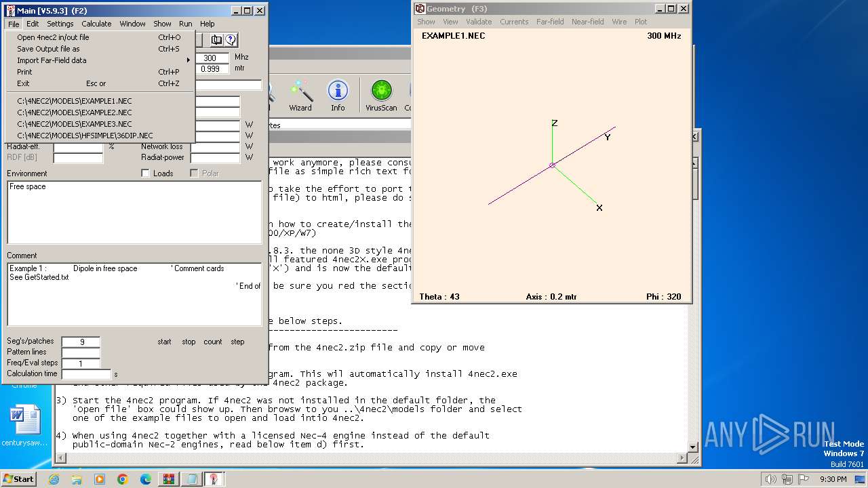The image size is (868, 488).
Task: Launch media player from the taskbar
Action: (x=100, y=479)
